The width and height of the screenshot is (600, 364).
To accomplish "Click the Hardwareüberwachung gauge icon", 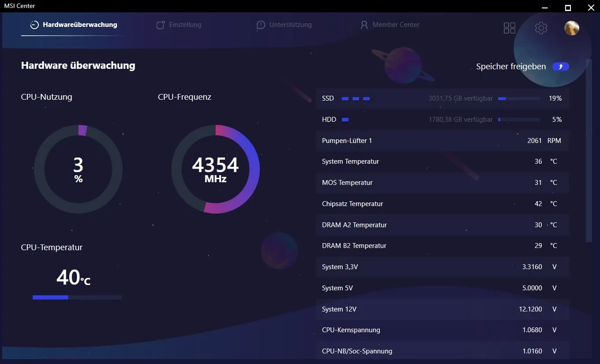I will [34, 25].
